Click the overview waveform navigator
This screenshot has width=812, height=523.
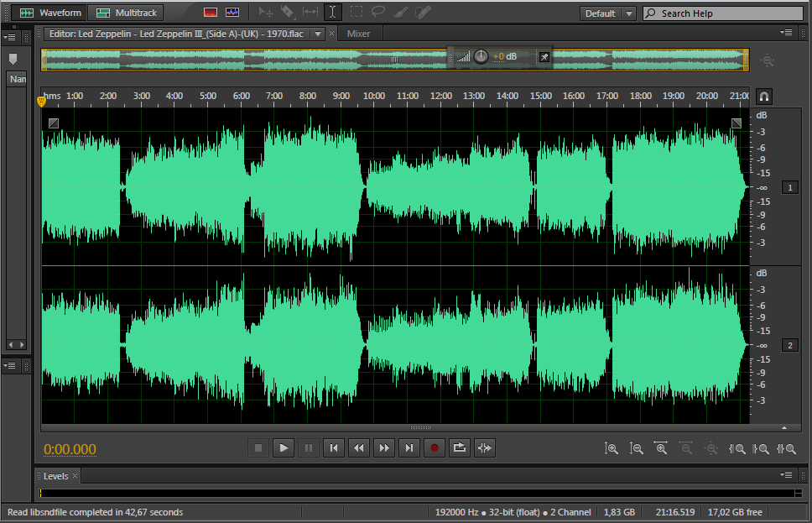[x=395, y=60]
